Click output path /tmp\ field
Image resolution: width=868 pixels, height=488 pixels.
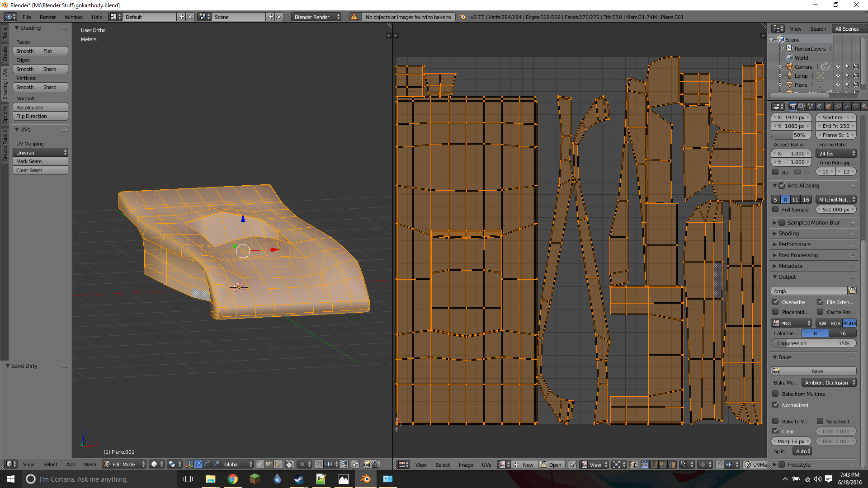coord(809,291)
